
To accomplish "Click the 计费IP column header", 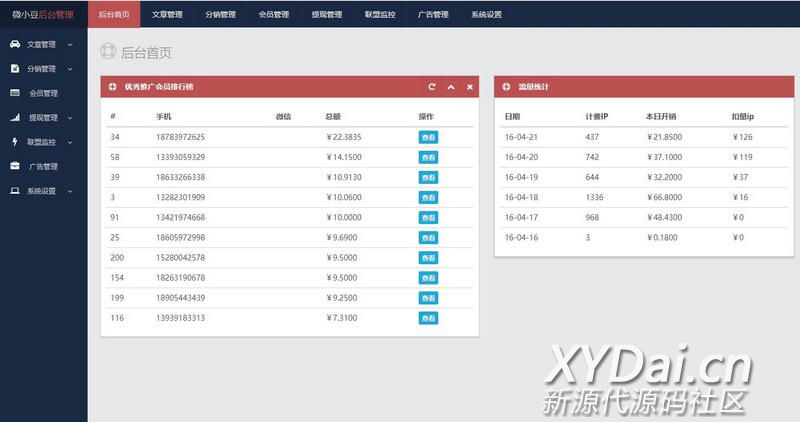I will pyautogui.click(x=596, y=116).
